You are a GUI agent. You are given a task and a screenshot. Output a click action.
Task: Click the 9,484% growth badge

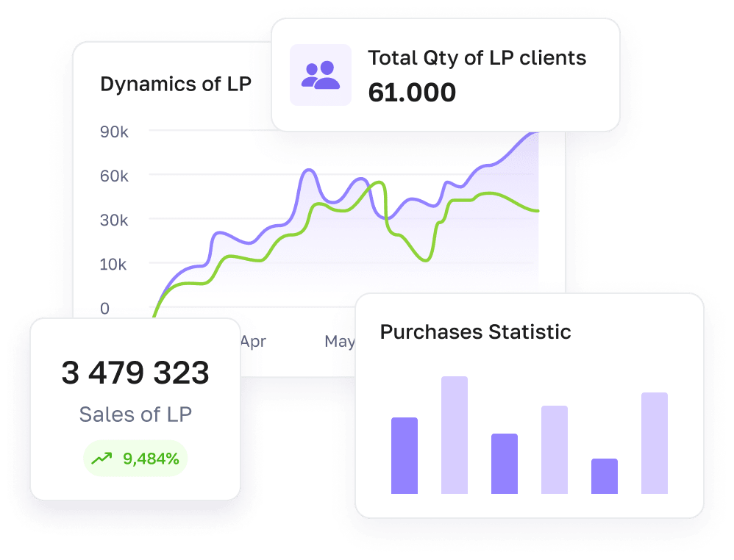pyautogui.click(x=135, y=459)
